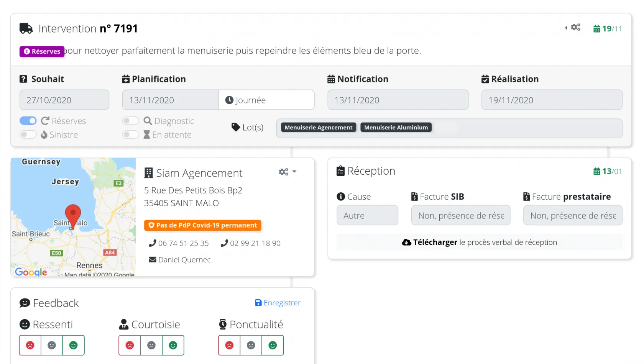Viewport: 644px width, 364px height.
Task: Click the gears icon in Intervention header
Action: (x=575, y=28)
